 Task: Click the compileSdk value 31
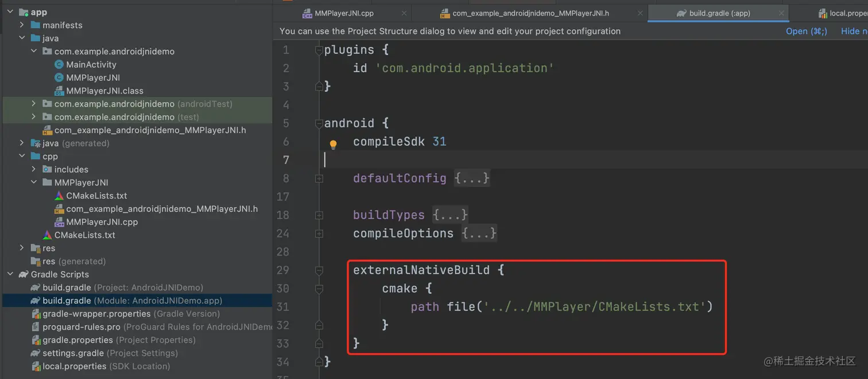coord(439,142)
